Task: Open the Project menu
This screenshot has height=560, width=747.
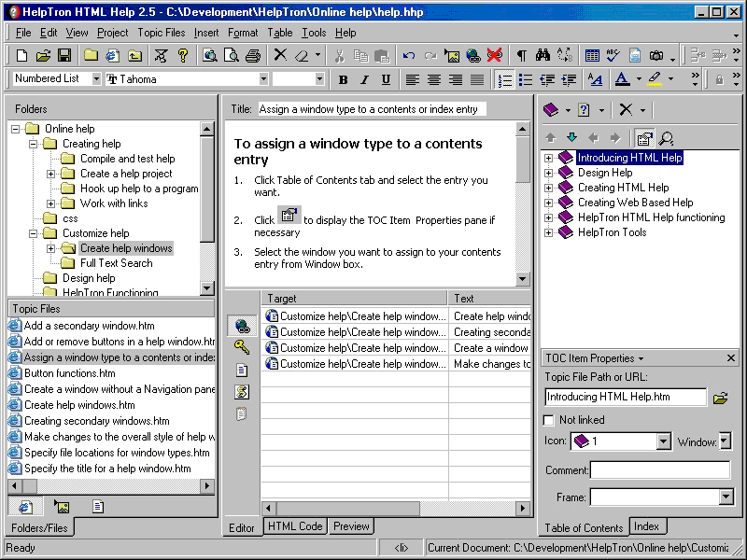Action: pos(112,33)
